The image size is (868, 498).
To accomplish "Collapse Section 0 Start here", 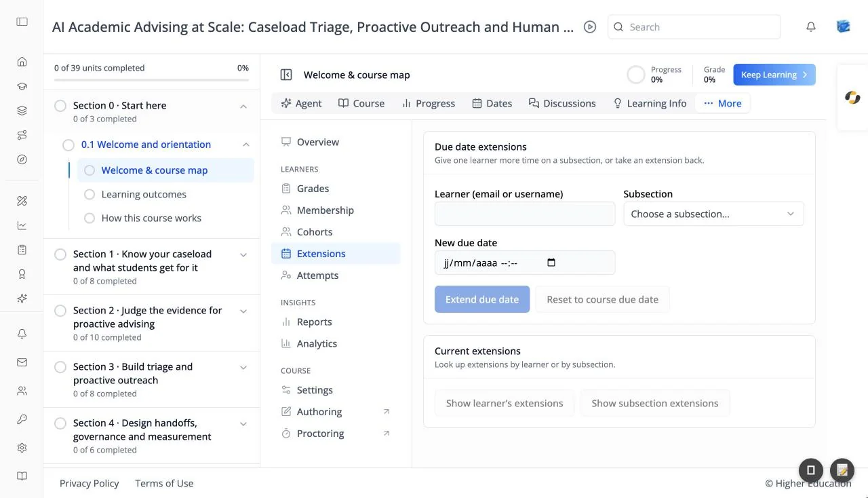I will 243,106.
